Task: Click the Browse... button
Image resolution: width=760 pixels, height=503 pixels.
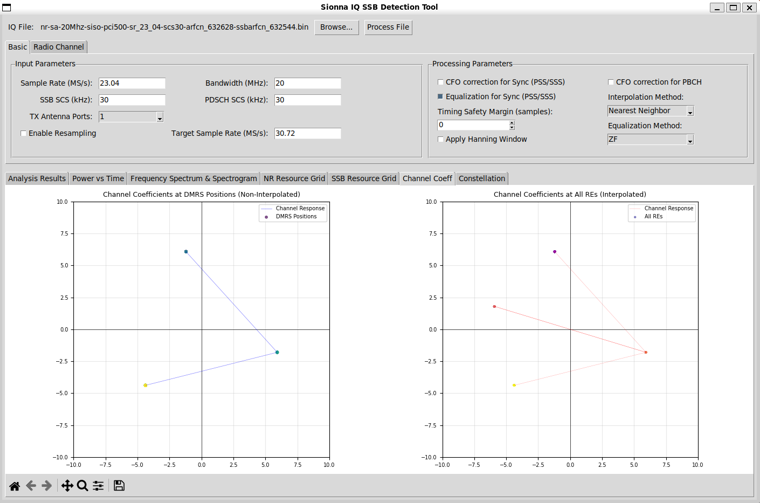Action: 336,27
